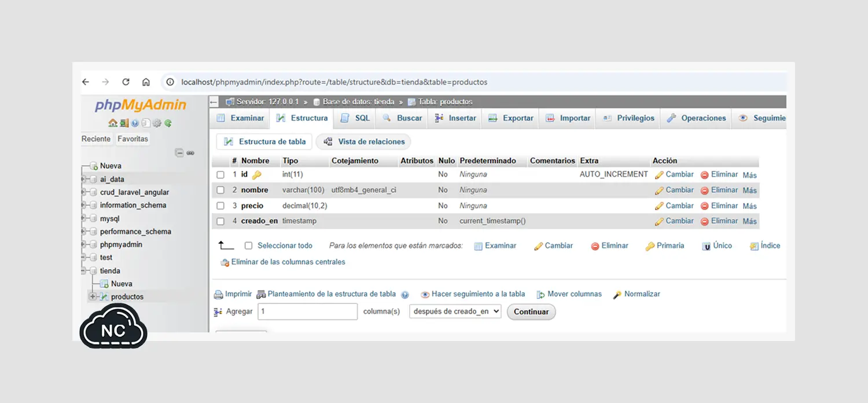This screenshot has height=403, width=868.
Task: Reload the page with browser refresh icon
Action: pyautogui.click(x=126, y=82)
